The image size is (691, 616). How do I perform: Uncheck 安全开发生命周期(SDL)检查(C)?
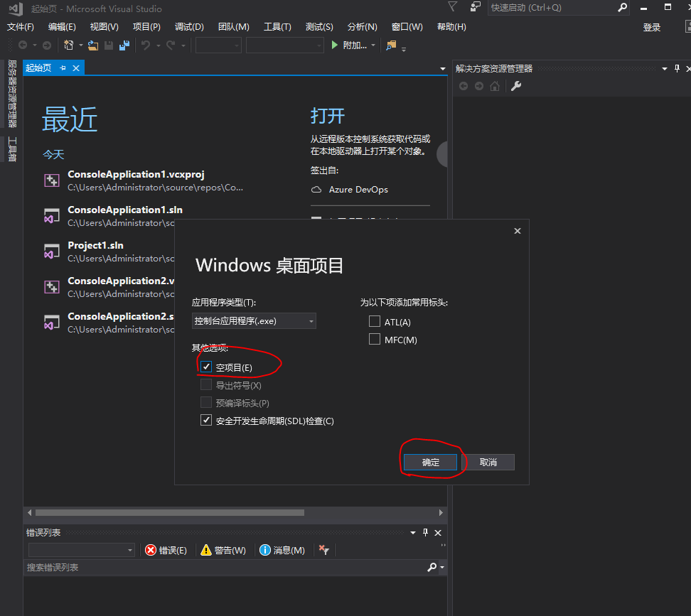[x=205, y=420]
